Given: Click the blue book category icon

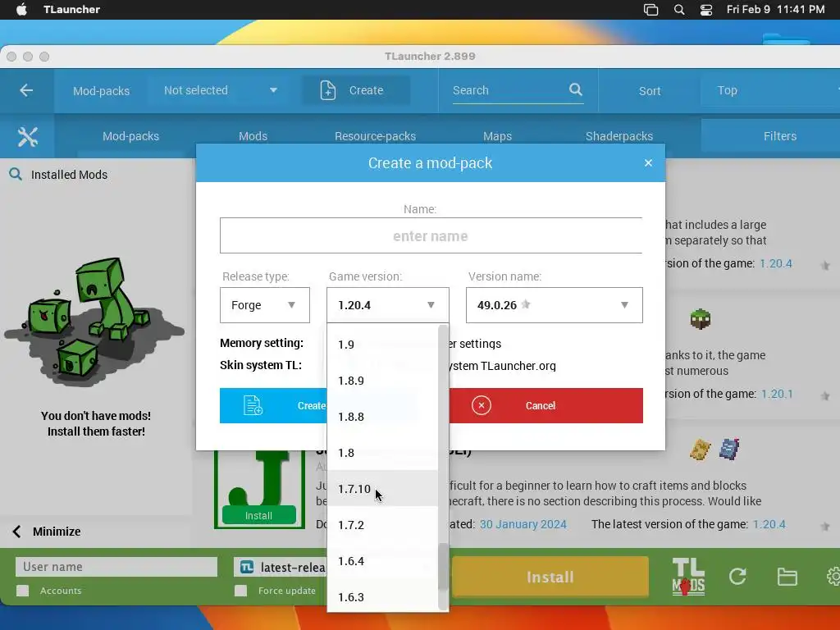Looking at the screenshot, I should 729,449.
